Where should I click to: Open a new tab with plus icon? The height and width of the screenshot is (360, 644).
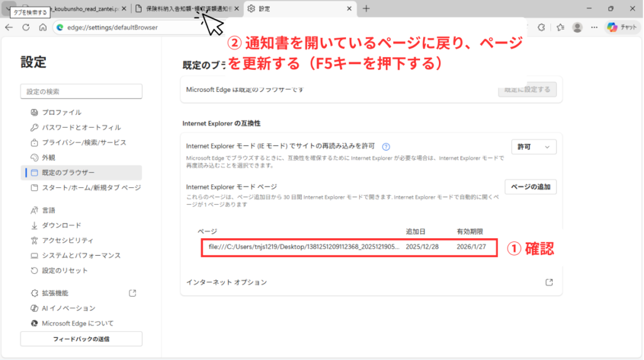pos(366,9)
